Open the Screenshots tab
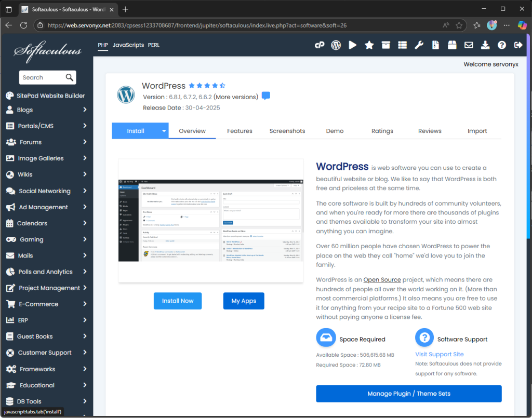532x418 pixels. [287, 131]
